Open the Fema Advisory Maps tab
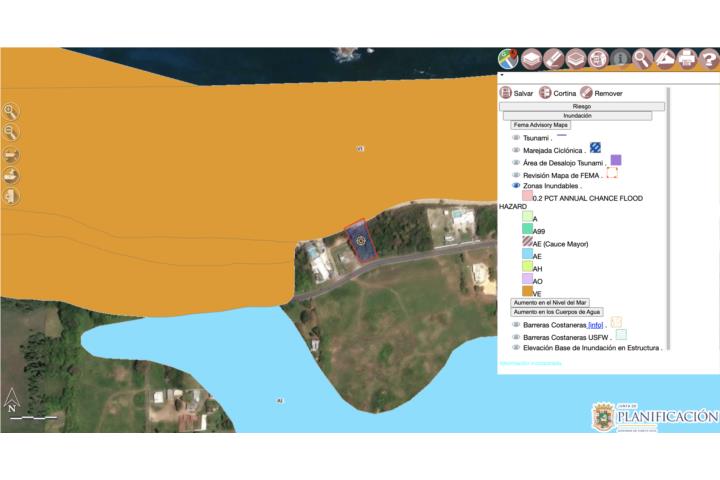This screenshot has height=480, width=720. (x=540, y=125)
